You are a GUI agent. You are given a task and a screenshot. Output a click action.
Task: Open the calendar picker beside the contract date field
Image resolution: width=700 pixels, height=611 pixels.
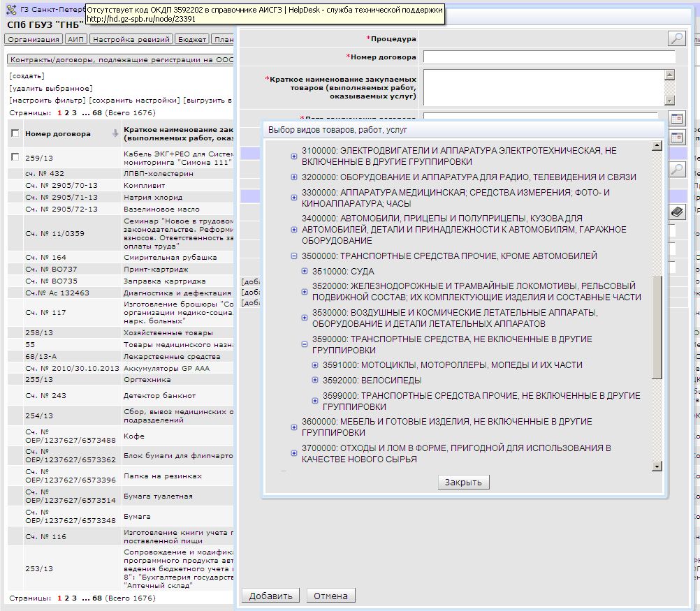pos(677,119)
